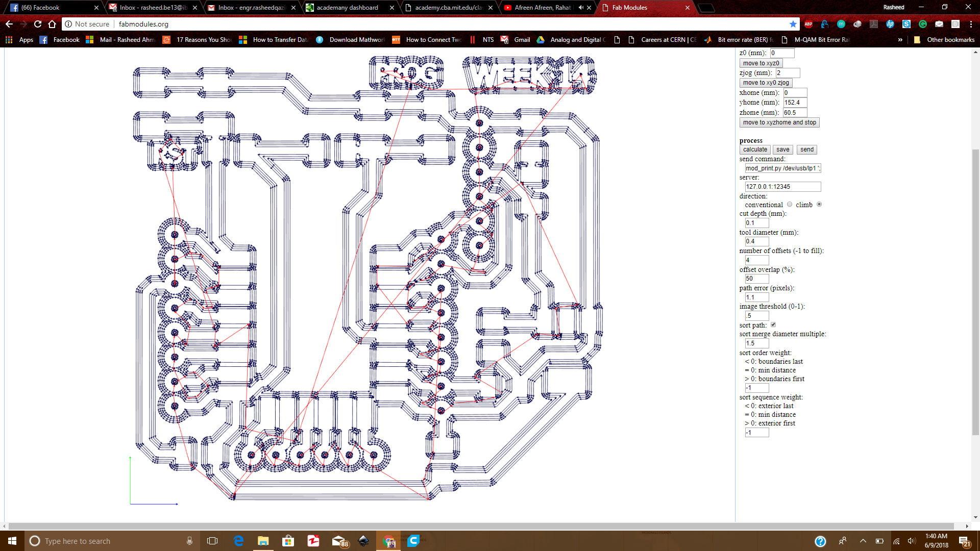Click the horizontal page scrollbar
Image resolution: width=980 pixels, height=551 pixels.
(x=480, y=526)
